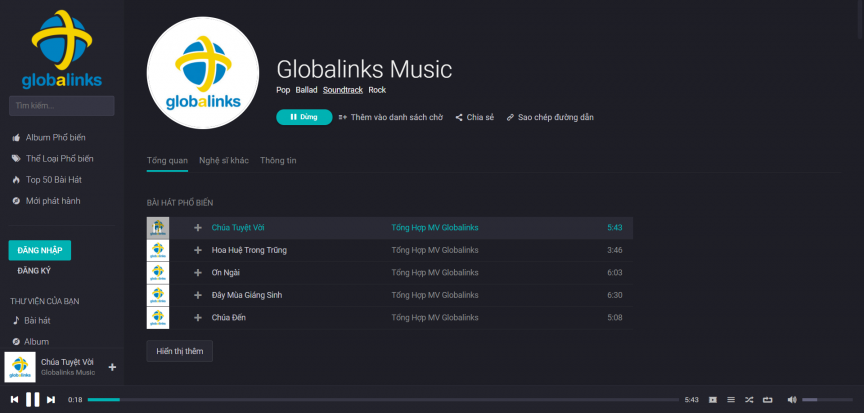Image resolution: width=864 pixels, height=413 pixels.
Task: Add Hoa Huệ Trong Trũng via plus icon
Action: pos(198,250)
